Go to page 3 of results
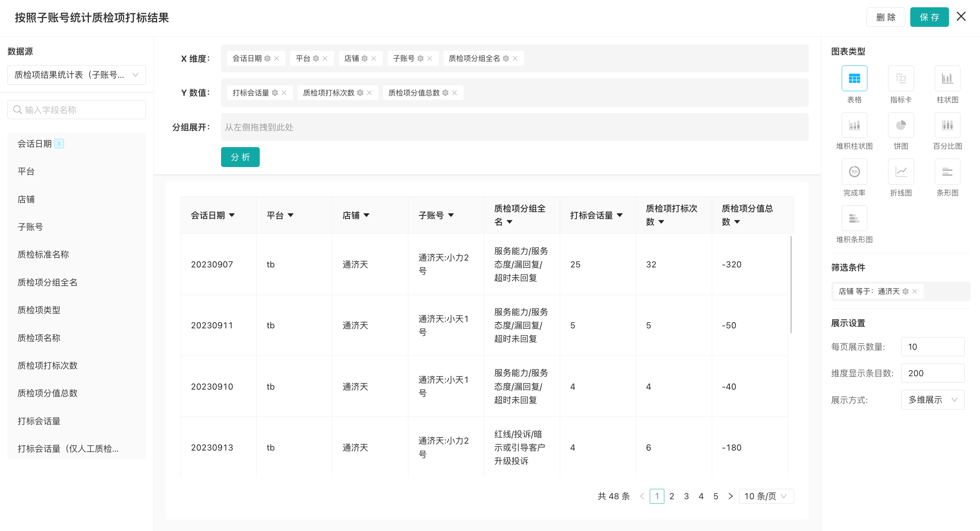The image size is (980, 531). click(x=686, y=497)
